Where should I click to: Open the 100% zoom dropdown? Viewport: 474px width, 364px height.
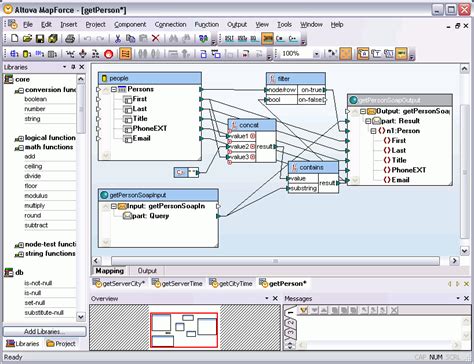pos(316,54)
